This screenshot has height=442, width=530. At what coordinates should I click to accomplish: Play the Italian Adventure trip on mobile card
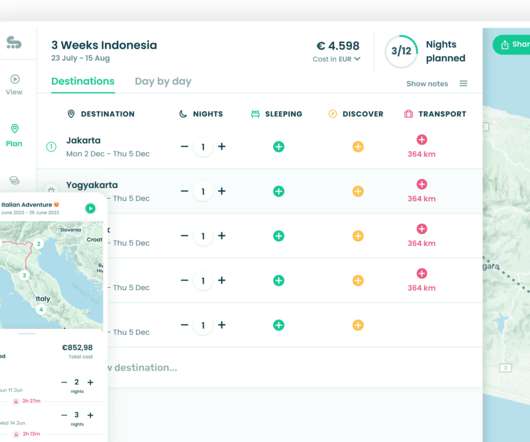tap(90, 208)
